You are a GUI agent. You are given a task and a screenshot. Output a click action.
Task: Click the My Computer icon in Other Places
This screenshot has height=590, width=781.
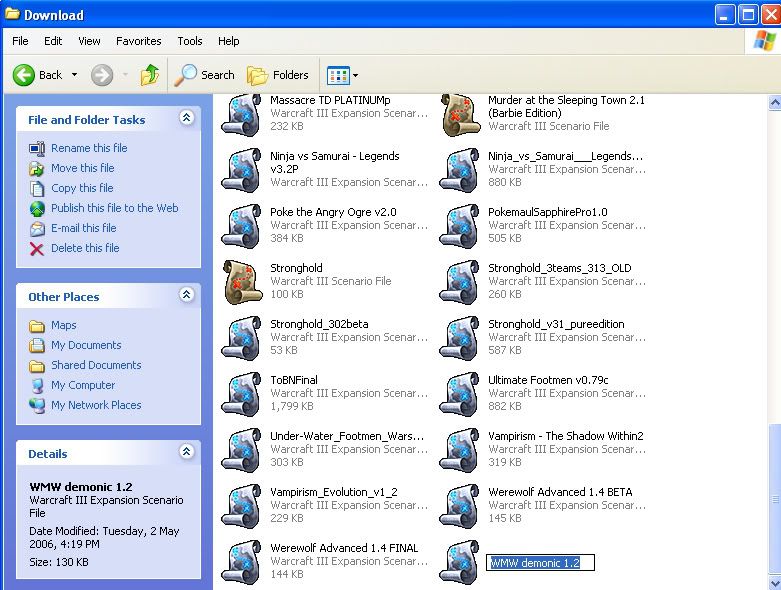(37, 385)
